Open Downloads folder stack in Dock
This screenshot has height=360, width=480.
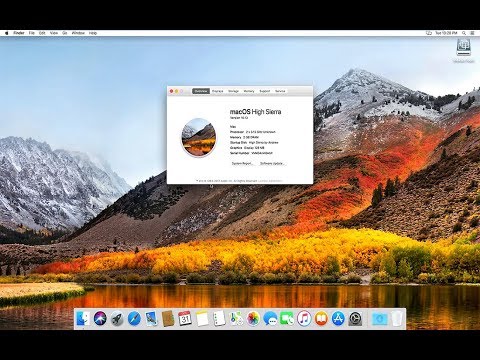[379, 319]
